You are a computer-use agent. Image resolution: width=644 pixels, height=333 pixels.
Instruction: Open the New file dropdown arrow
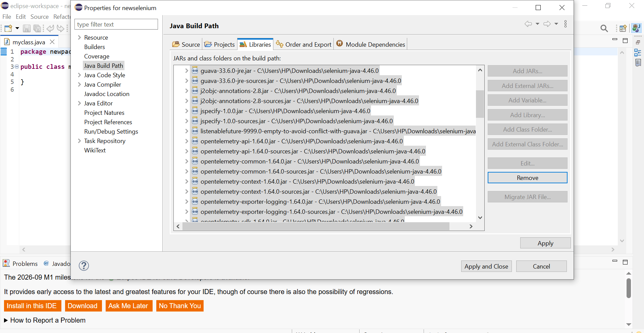17,29
